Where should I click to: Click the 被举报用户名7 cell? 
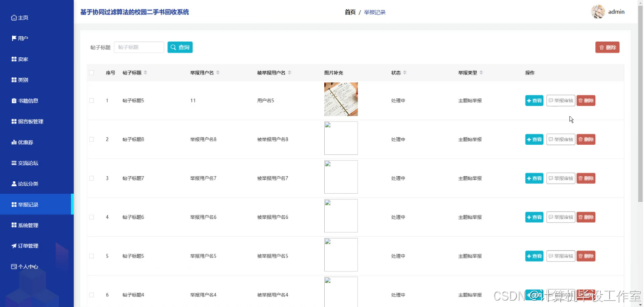pos(273,178)
